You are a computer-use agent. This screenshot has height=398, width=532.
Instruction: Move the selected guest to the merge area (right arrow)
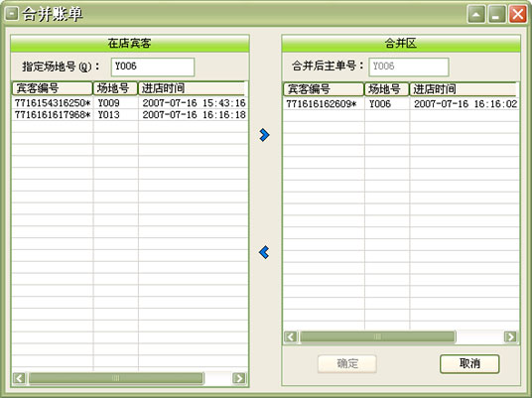(x=264, y=135)
